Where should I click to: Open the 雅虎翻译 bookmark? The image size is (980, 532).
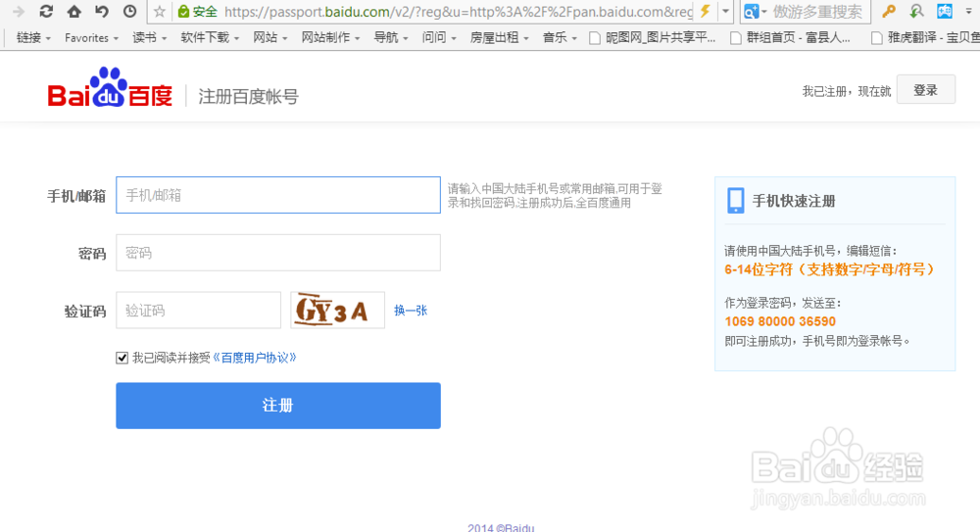925,37
